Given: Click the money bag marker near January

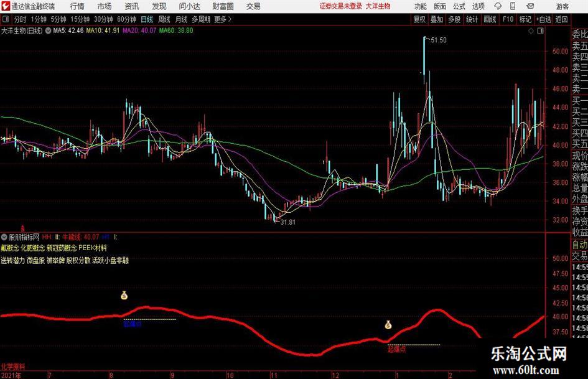Looking at the screenshot, I should pyautogui.click(x=388, y=325).
